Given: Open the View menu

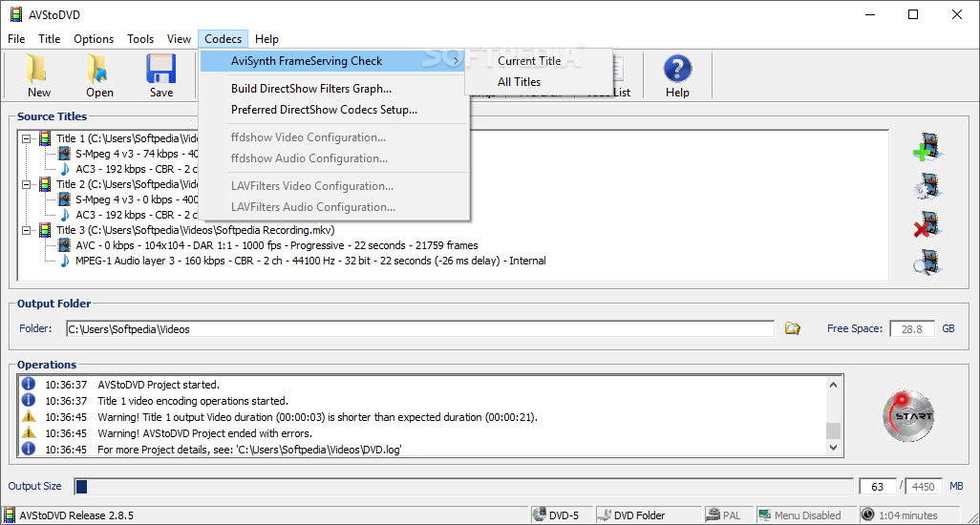Looking at the screenshot, I should point(179,39).
